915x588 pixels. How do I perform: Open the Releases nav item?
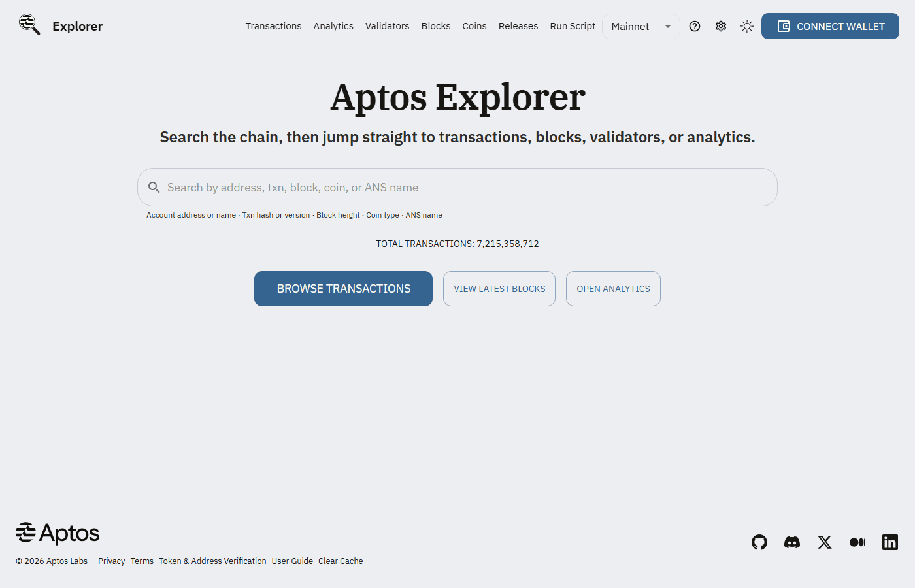[518, 26]
